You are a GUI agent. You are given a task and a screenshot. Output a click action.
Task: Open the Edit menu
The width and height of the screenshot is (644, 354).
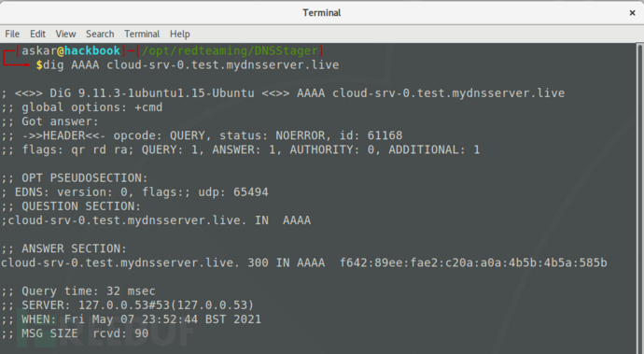click(x=37, y=34)
